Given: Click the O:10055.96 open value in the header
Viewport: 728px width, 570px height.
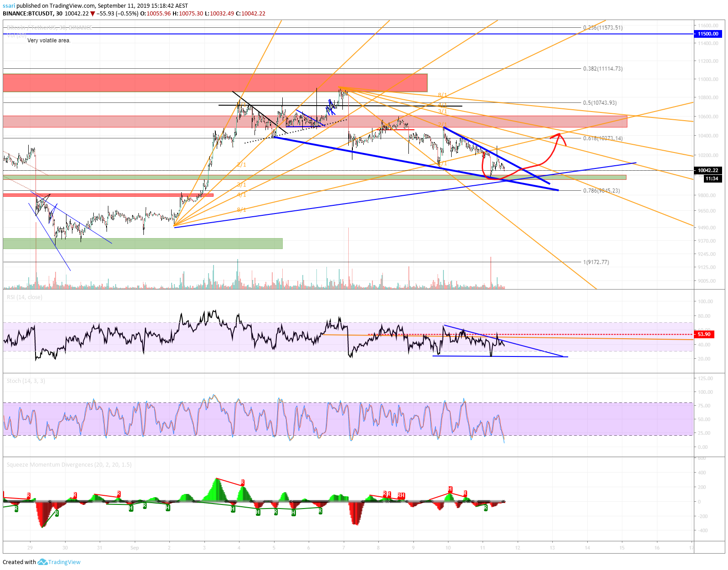Looking at the screenshot, I should pyautogui.click(x=155, y=13).
